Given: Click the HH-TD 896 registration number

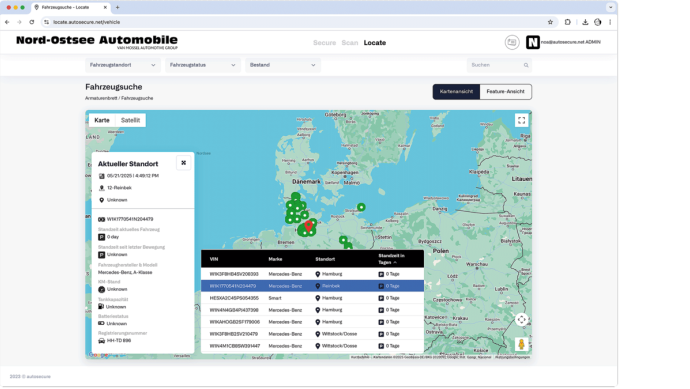Looking at the screenshot, I should coord(119,341).
